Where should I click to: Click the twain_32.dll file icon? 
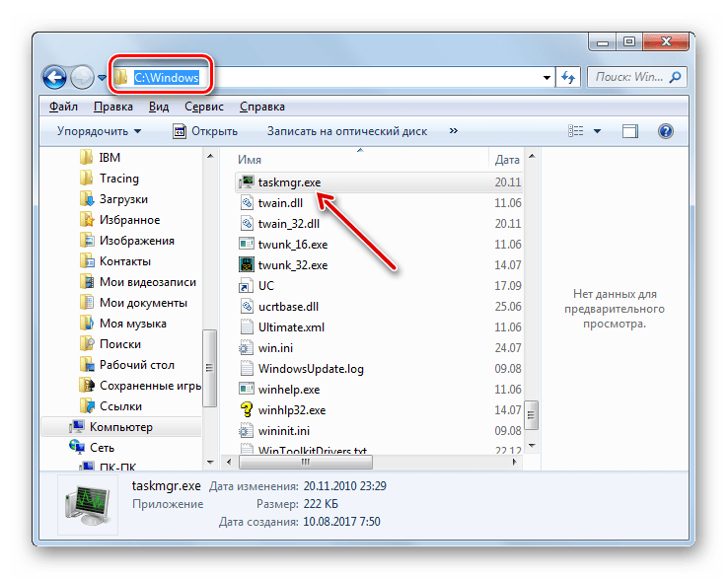click(246, 223)
